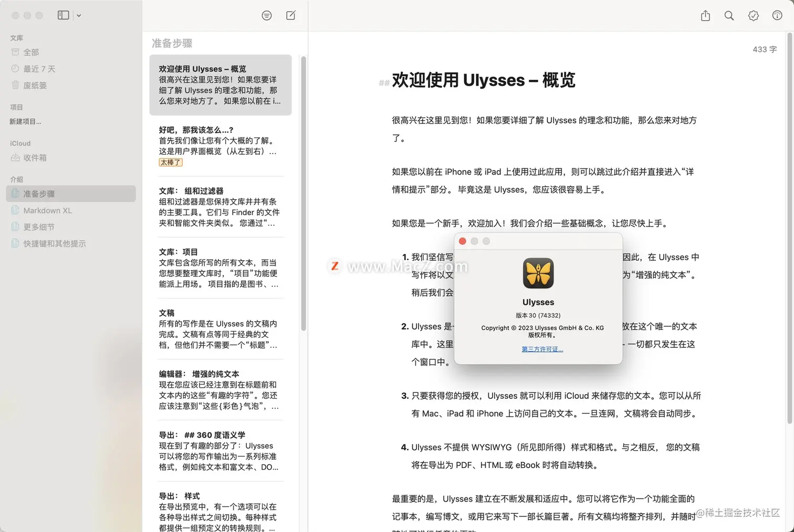794x532 pixels.
Task: Click the 433 字 word counter
Action: [765, 49]
